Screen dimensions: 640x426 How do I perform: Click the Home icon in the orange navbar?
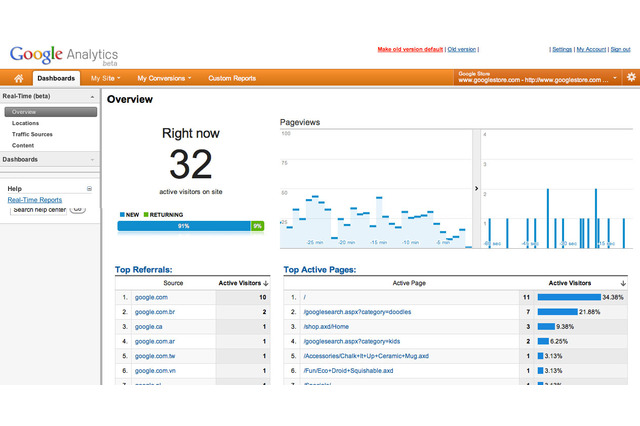pos(17,77)
